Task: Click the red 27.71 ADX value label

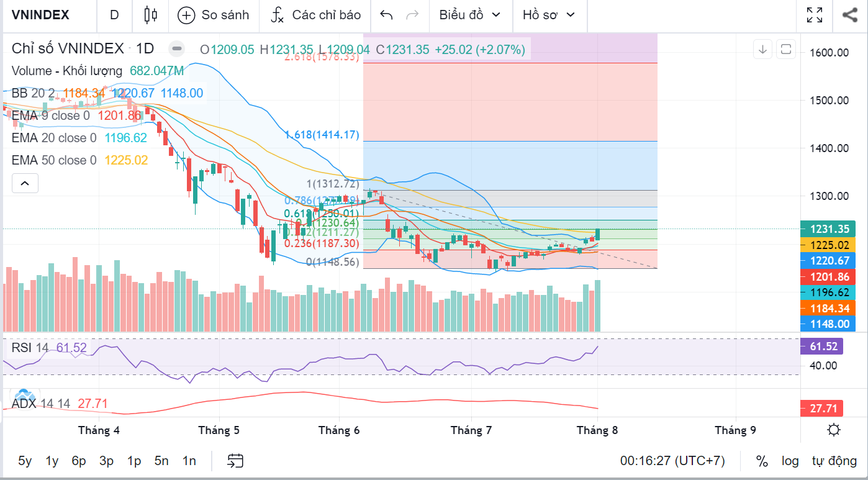Action: pyautogui.click(x=823, y=409)
